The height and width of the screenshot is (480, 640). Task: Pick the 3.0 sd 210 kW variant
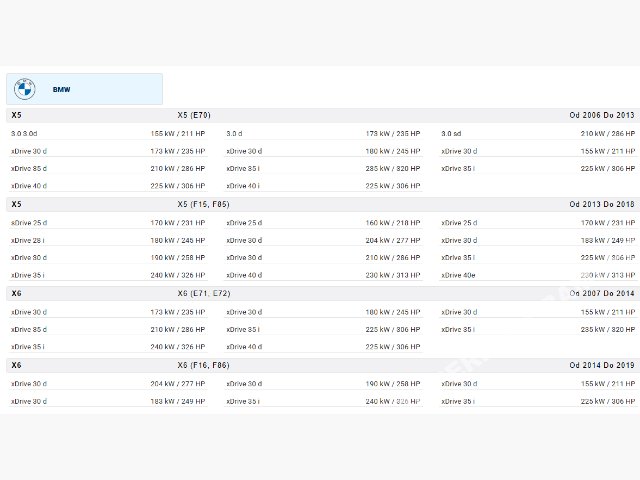click(451, 133)
